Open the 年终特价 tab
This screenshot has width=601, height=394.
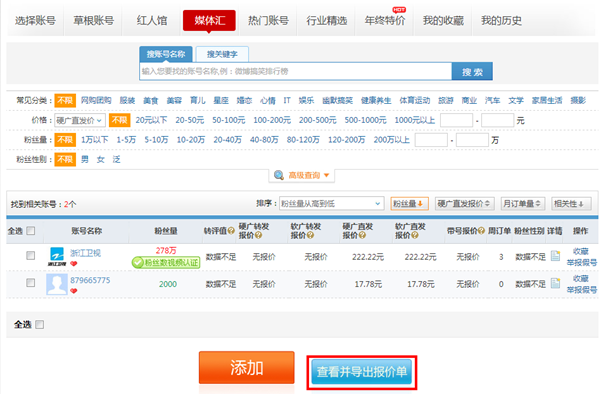[385, 21]
